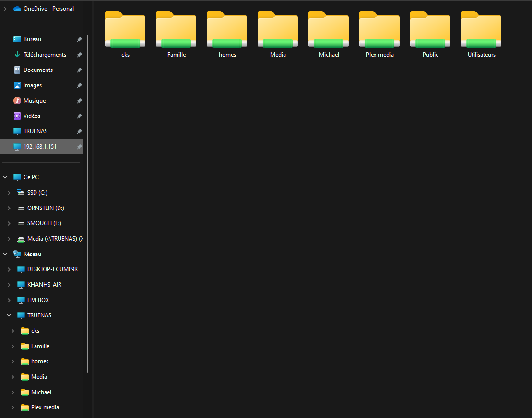Select ORNSTEIN (D:) drive in sidebar
The height and width of the screenshot is (418, 532).
[x=46, y=208]
